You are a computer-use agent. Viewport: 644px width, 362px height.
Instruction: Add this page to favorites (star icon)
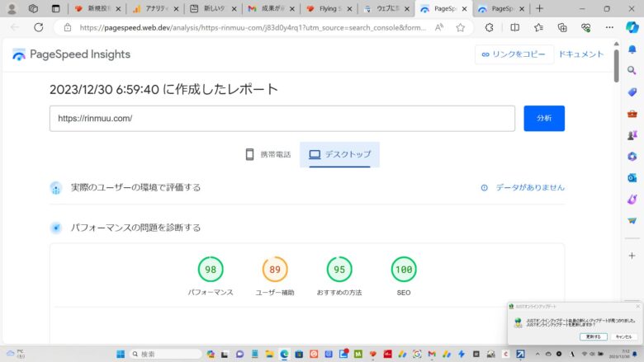pyautogui.click(x=460, y=27)
